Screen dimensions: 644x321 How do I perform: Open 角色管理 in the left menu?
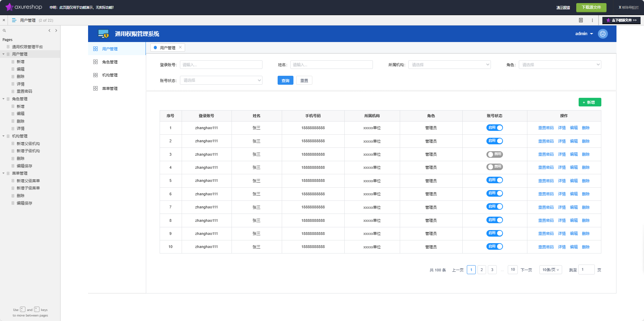tap(117, 62)
